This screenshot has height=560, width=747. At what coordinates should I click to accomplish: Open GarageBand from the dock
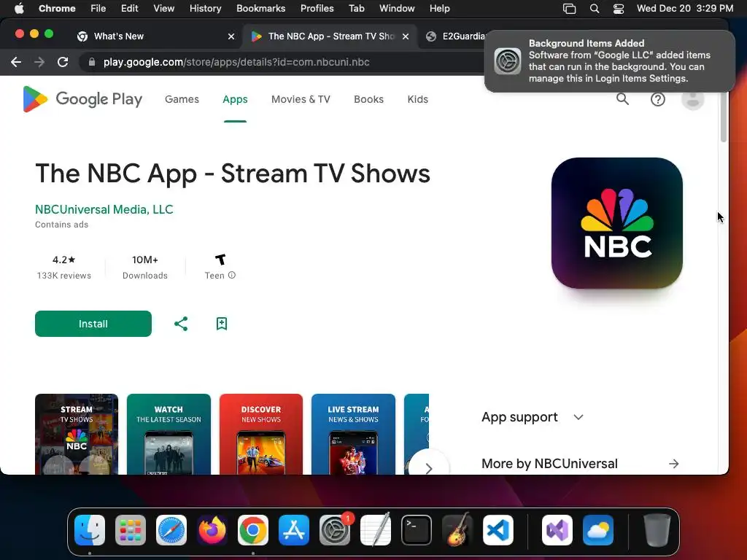click(x=457, y=530)
